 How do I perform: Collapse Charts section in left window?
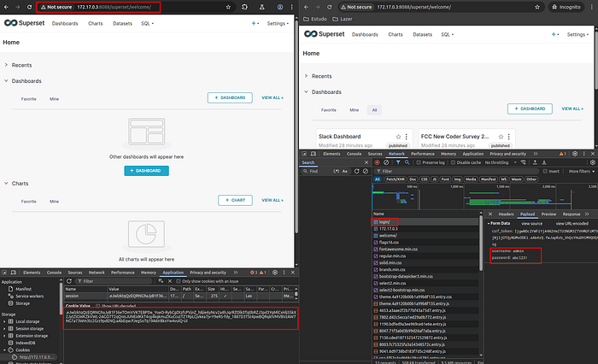pyautogui.click(x=6, y=183)
